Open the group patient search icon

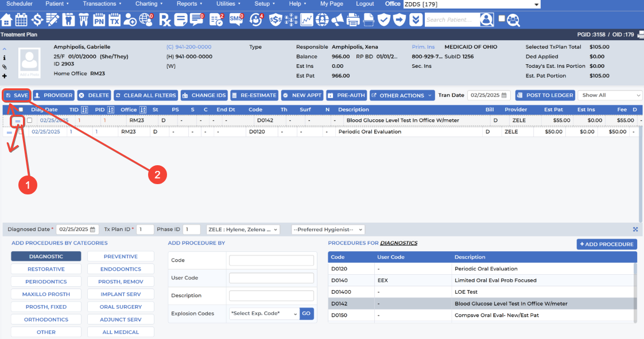(513, 20)
